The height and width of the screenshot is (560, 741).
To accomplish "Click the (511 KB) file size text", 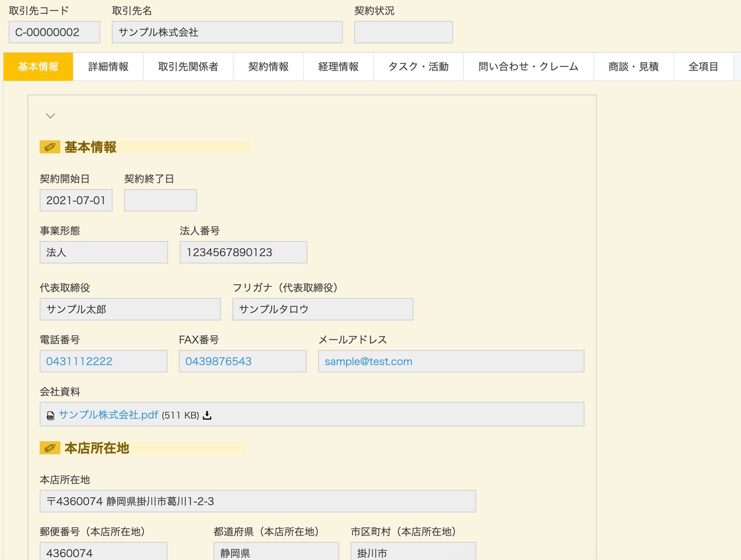I will coord(180,415).
